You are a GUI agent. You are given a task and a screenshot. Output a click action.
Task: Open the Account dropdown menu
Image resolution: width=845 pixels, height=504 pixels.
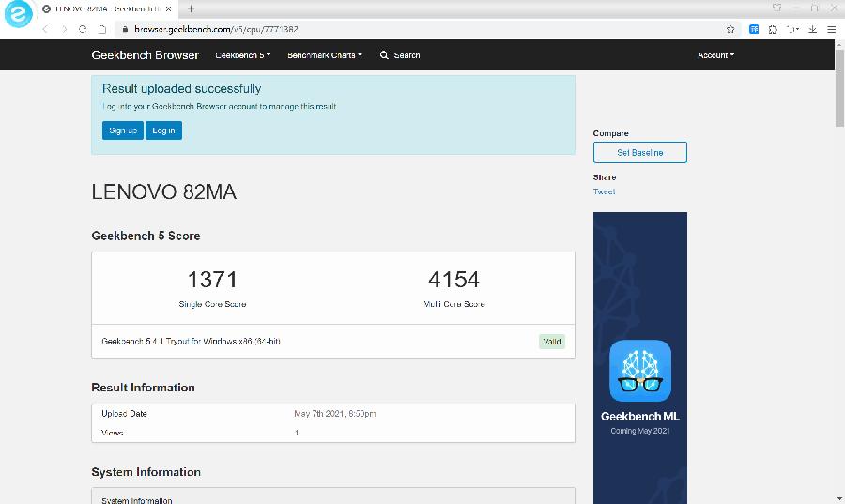[x=715, y=55]
